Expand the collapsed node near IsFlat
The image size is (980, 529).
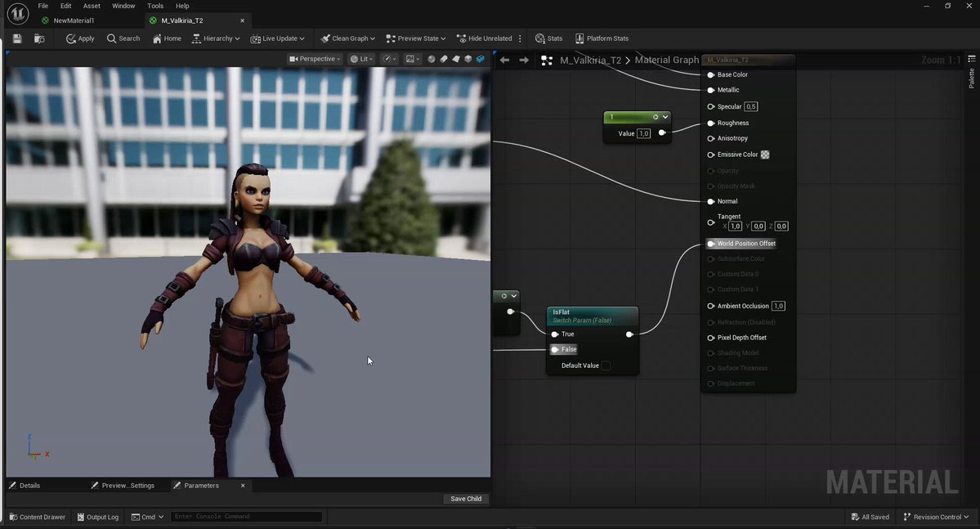pyautogui.click(x=514, y=296)
